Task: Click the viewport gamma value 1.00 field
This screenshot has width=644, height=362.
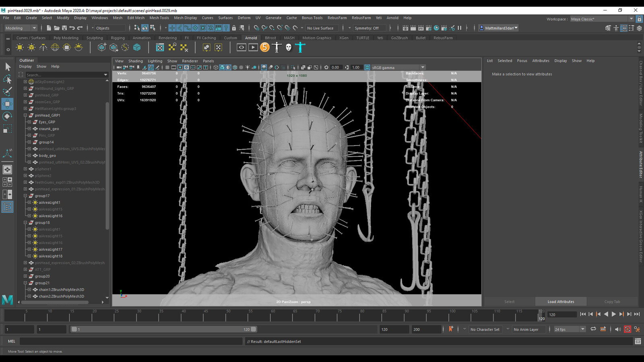Action: (356, 67)
